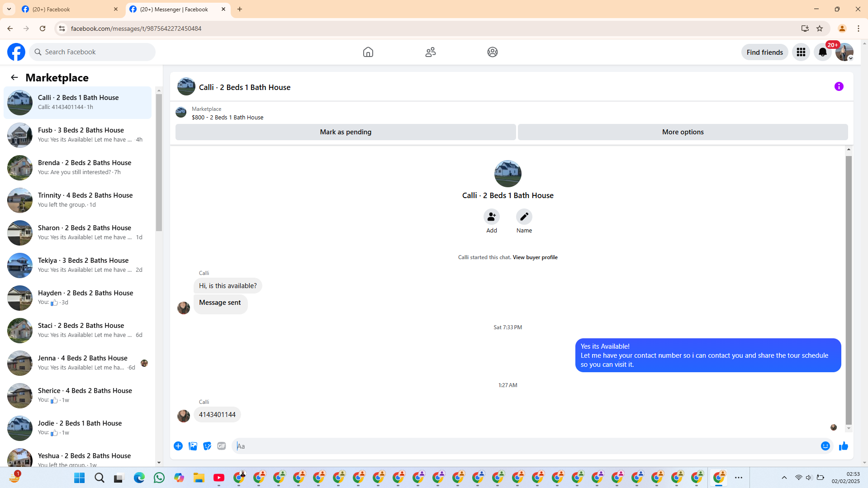The height and width of the screenshot is (488, 868).
Task: Open Trinnity 4 Beds 2 Baths House chat
Action: point(78,200)
